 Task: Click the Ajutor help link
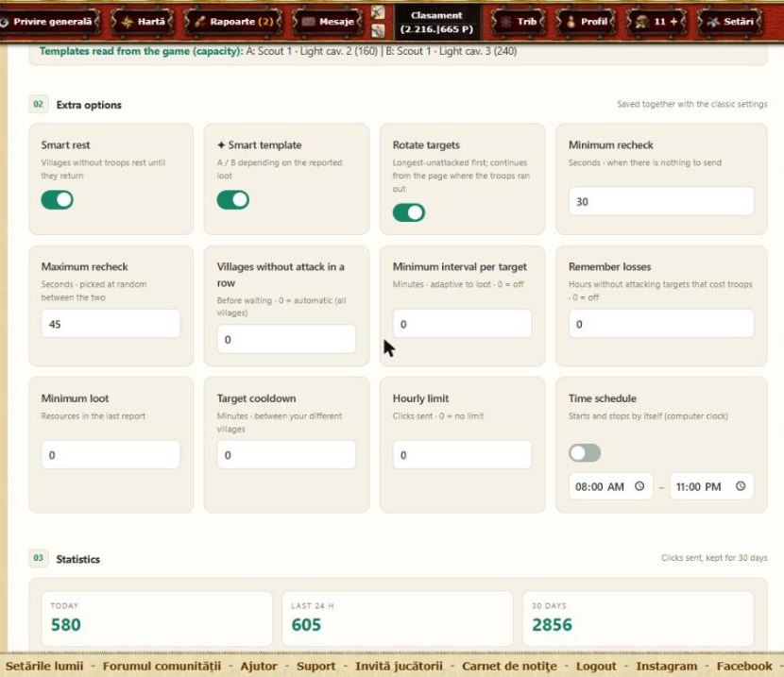259,666
